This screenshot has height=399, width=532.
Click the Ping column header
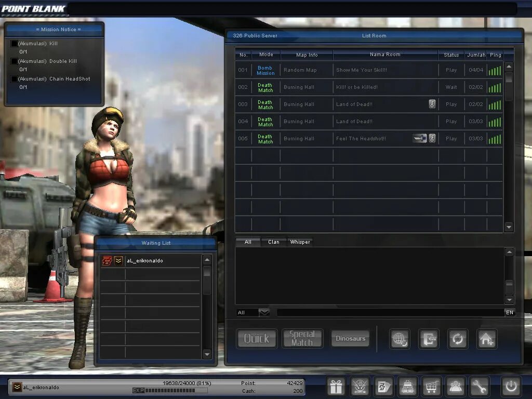(495, 55)
